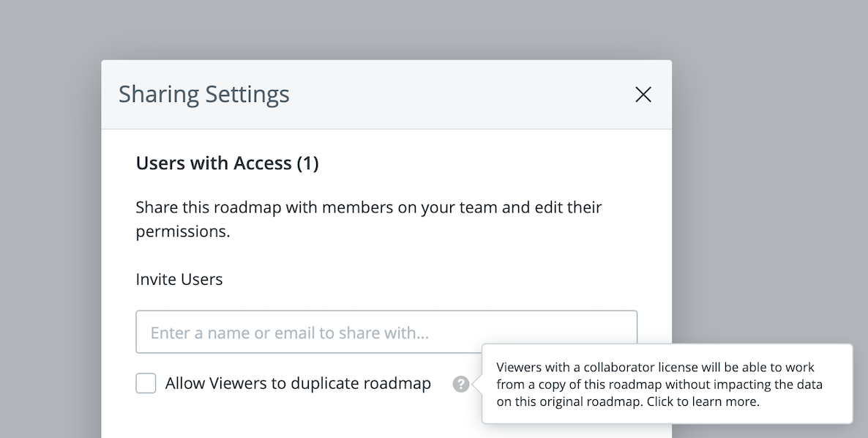868x438 pixels.
Task: Click the 'Enter a name or email' placeholder
Action: tap(290, 333)
